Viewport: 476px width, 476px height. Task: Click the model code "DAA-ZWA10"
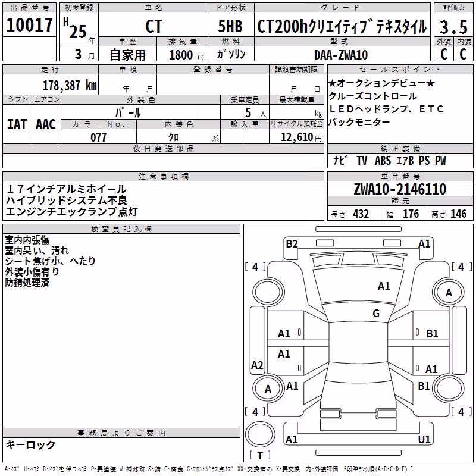(341, 55)
